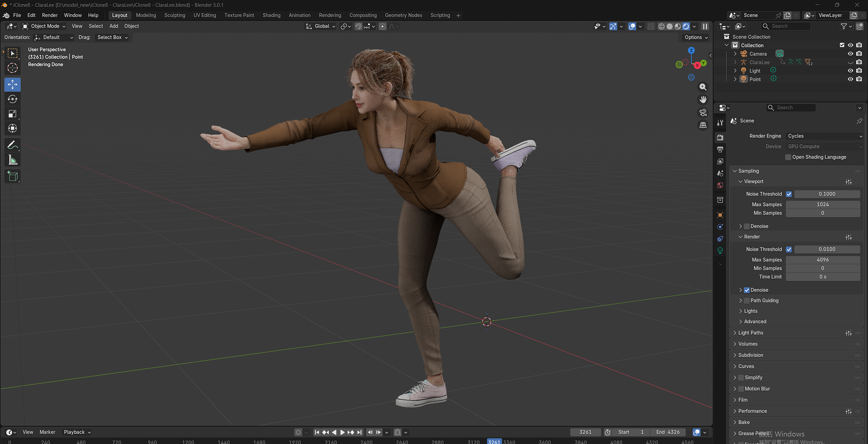868x444 pixels.
Task: Open the Physics properties tab
Action: (x=720, y=227)
